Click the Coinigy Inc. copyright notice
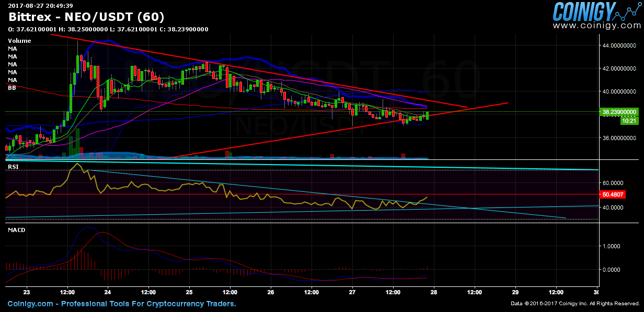 [x=576, y=304]
